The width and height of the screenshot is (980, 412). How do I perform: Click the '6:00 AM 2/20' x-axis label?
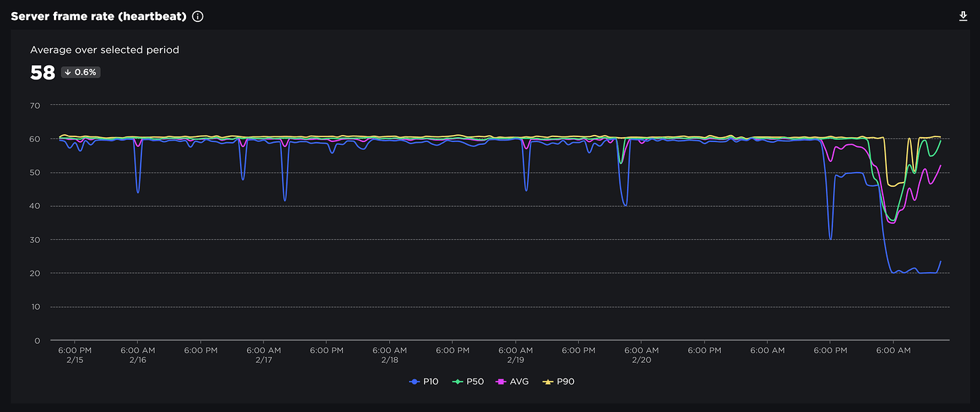[x=641, y=355]
